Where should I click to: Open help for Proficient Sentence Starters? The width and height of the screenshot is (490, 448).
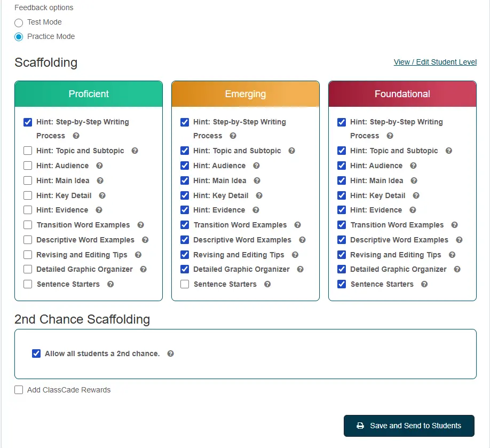(110, 284)
